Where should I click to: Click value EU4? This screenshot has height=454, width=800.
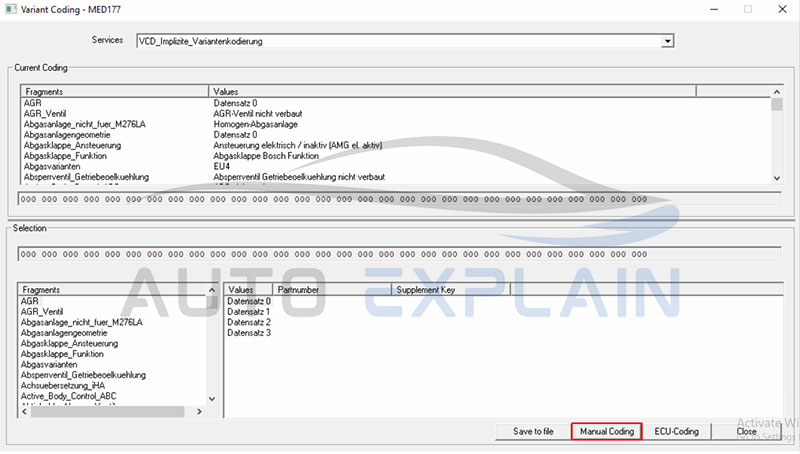pos(221,166)
